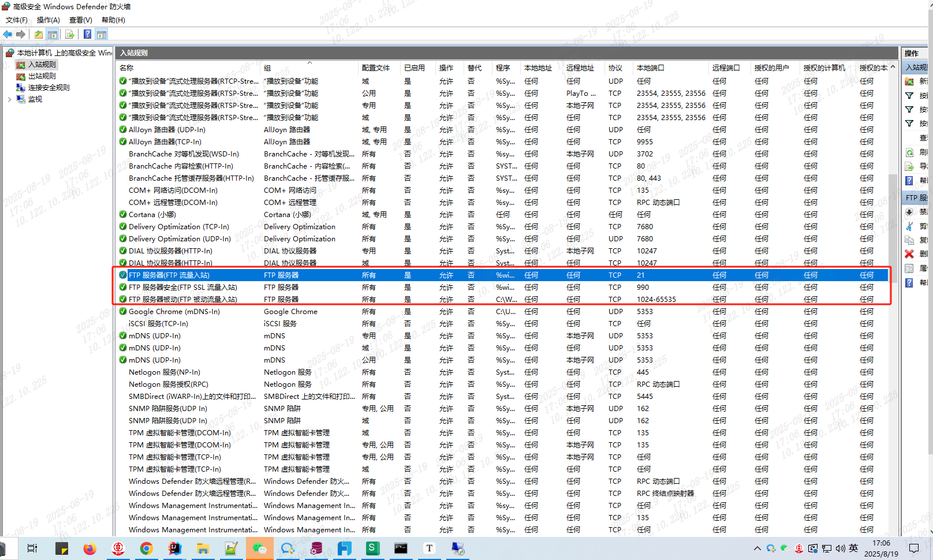The height and width of the screenshot is (560, 933).
Task: Click the scroll up arrow of rules list
Action: pyautogui.click(x=893, y=67)
